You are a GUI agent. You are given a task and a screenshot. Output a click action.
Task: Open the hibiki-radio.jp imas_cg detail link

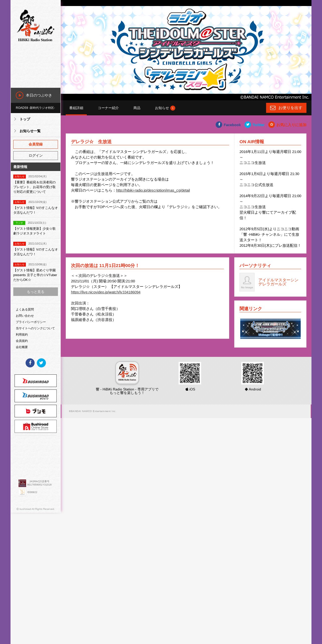[x=153, y=190]
